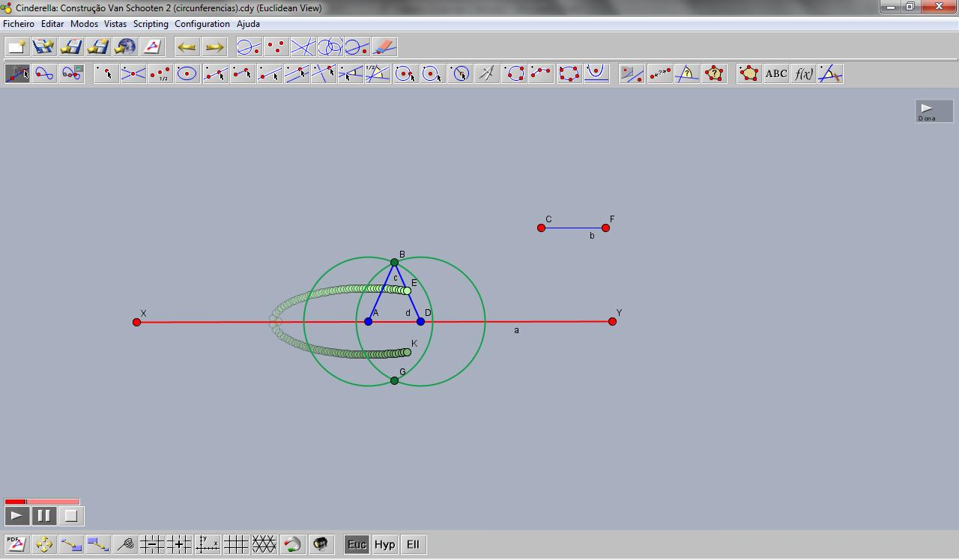
Task: Click the print construction icon
Action: click(152, 47)
